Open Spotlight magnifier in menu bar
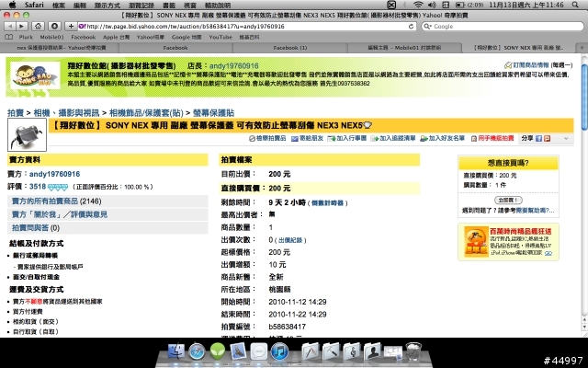 tap(575, 5)
